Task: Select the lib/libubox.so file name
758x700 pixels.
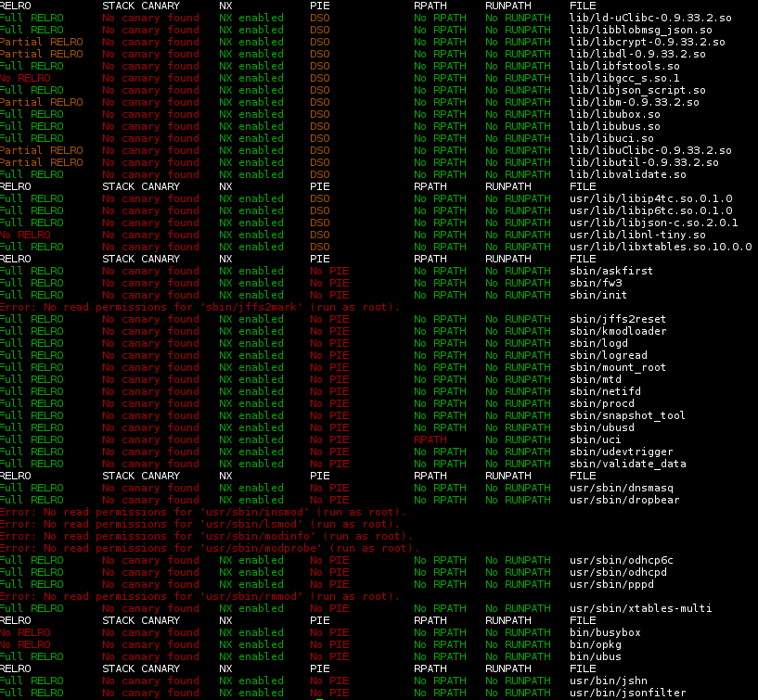Action: click(615, 114)
